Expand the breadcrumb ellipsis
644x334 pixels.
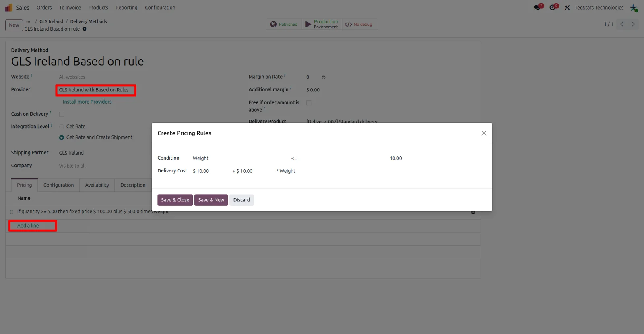pos(28,21)
